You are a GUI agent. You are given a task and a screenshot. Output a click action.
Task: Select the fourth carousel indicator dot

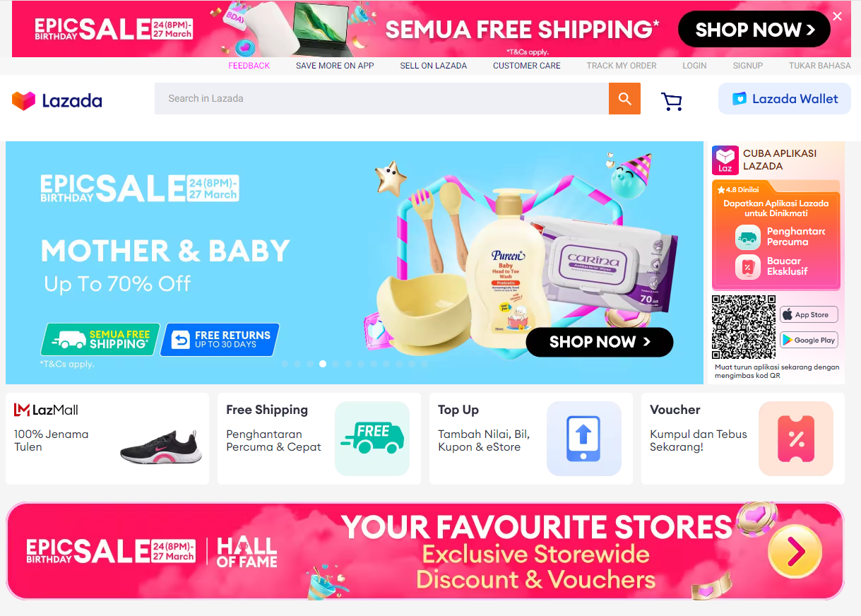pos(323,364)
